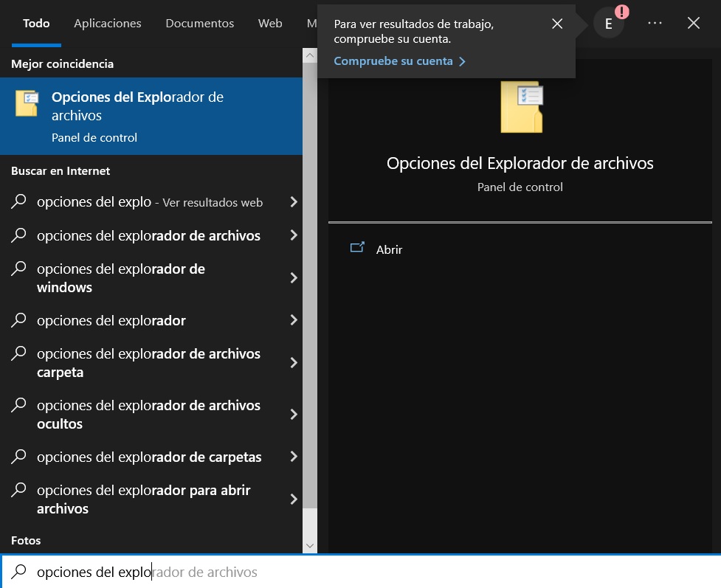Expand arrow for 'archivos ocultos' suggestion

coord(294,414)
